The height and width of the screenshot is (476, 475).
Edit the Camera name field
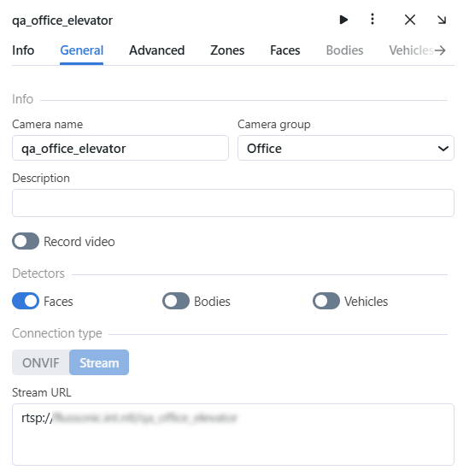(x=120, y=148)
